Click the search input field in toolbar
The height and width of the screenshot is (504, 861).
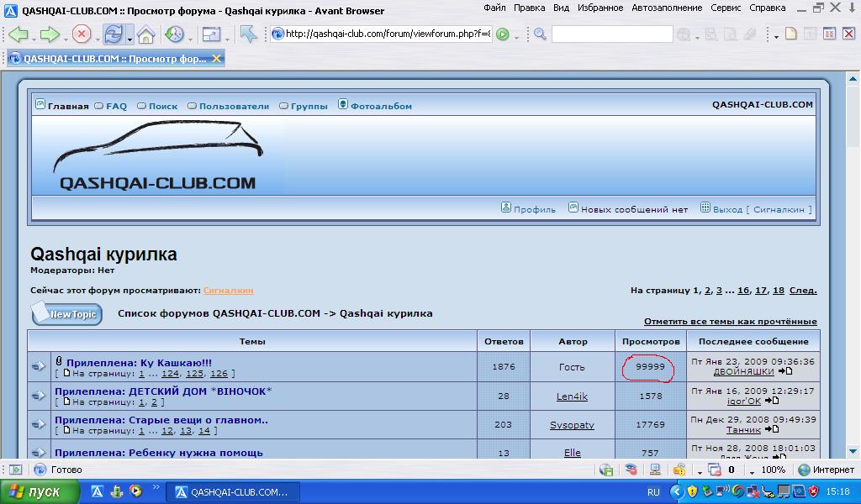coord(611,34)
